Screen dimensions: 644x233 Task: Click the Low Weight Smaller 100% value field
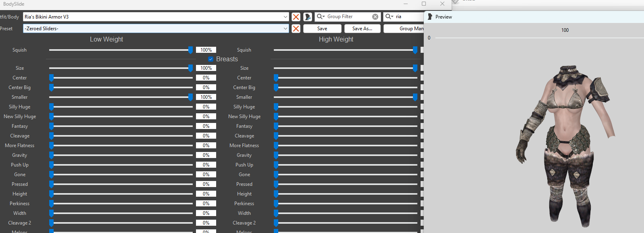(x=206, y=97)
